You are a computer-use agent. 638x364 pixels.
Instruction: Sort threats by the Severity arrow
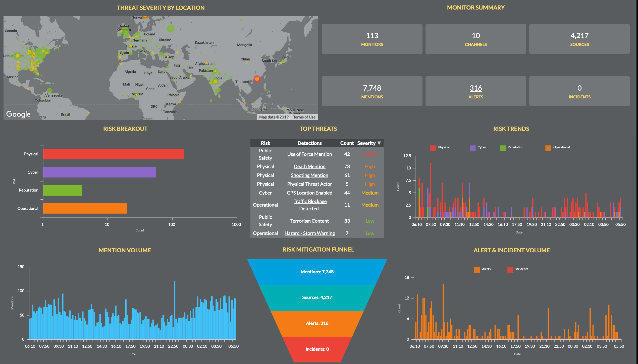click(x=379, y=143)
